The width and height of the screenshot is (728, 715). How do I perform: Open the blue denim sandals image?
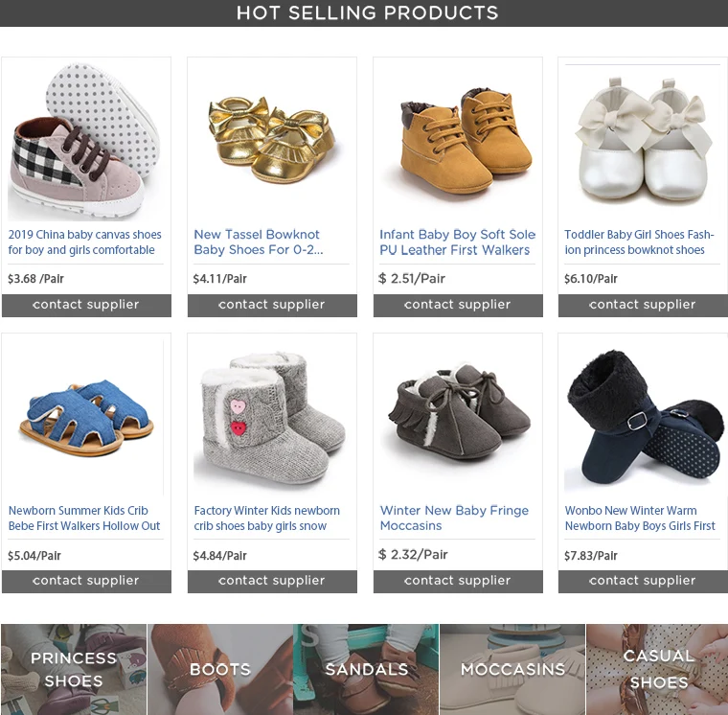click(86, 417)
